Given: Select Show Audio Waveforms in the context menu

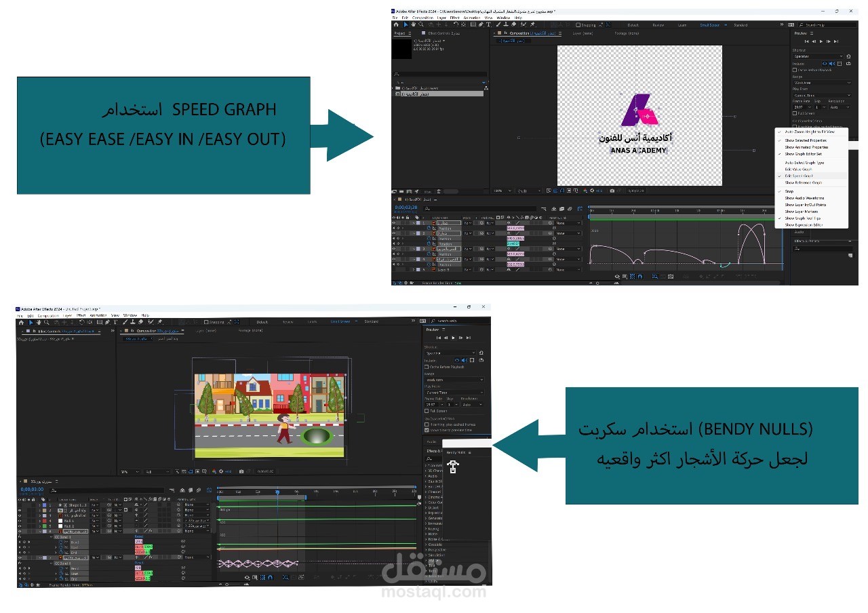Looking at the screenshot, I should tap(804, 198).
